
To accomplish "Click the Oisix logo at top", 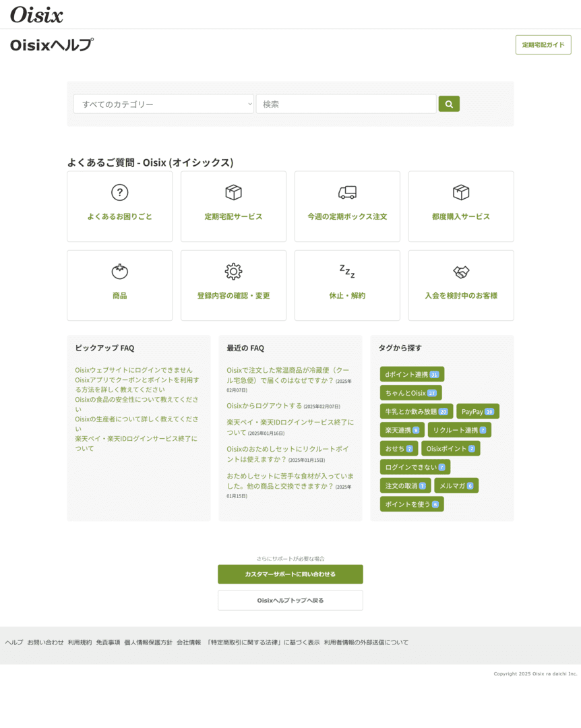I will (36, 15).
